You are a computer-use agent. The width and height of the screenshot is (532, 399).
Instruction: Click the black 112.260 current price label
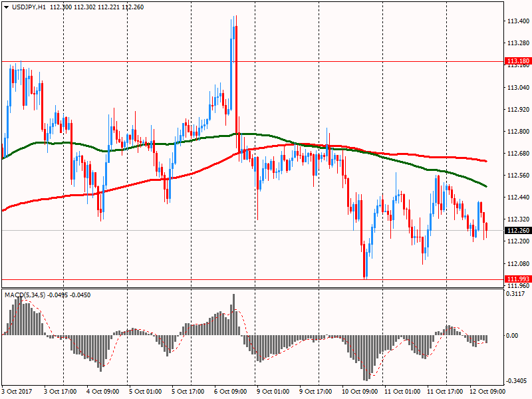pyautogui.click(x=518, y=230)
